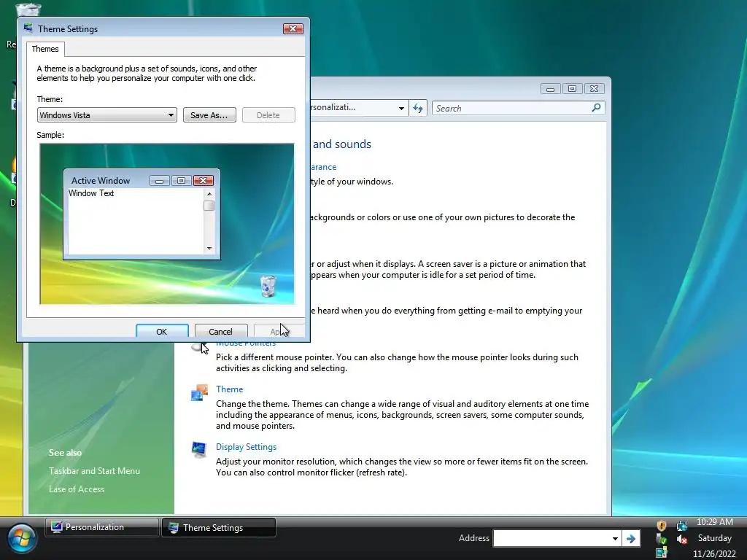Click the Theme Settings title bar icon
Viewport: 747px width, 560px height.
click(x=28, y=28)
